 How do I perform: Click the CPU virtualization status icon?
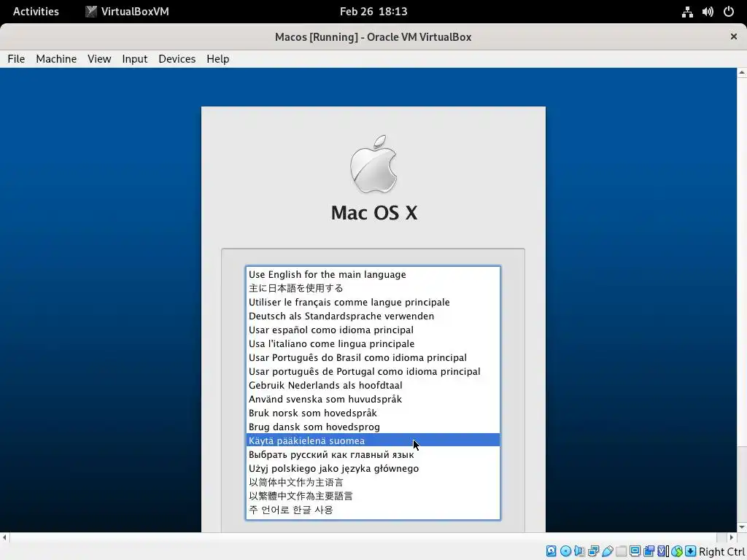click(663, 551)
